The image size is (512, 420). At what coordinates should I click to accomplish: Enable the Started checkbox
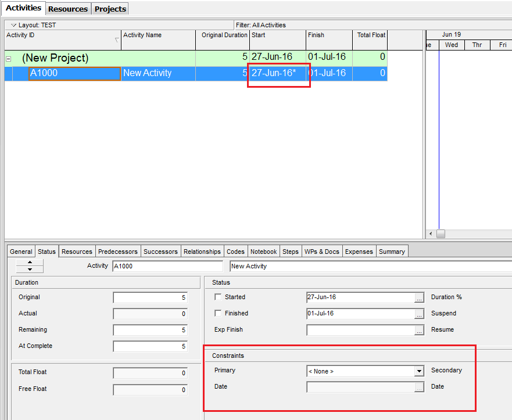pos(218,297)
